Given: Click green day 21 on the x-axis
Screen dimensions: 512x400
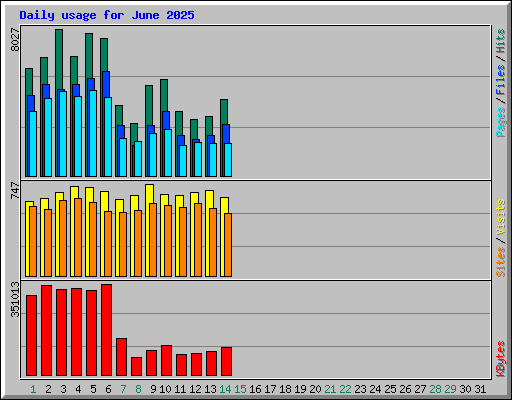Looking at the screenshot, I should tap(330, 389).
